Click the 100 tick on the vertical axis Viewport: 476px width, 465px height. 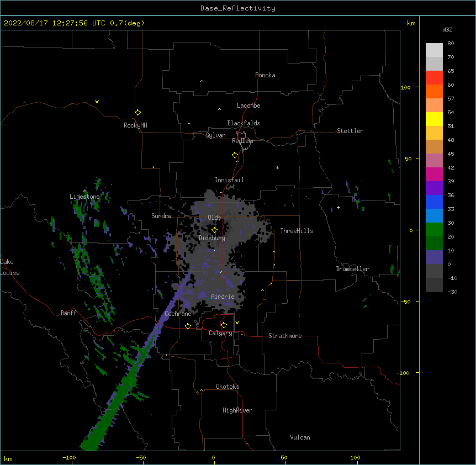[x=405, y=87]
